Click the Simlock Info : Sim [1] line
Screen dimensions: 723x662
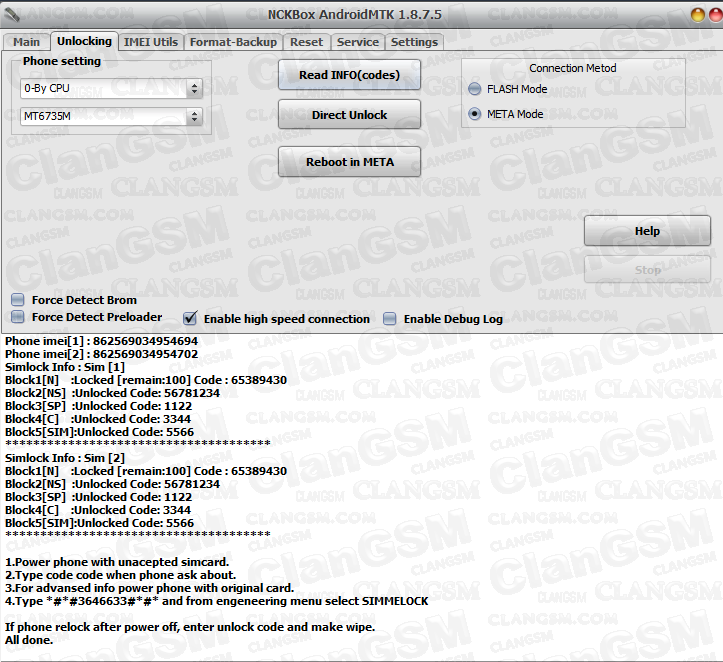65,366
